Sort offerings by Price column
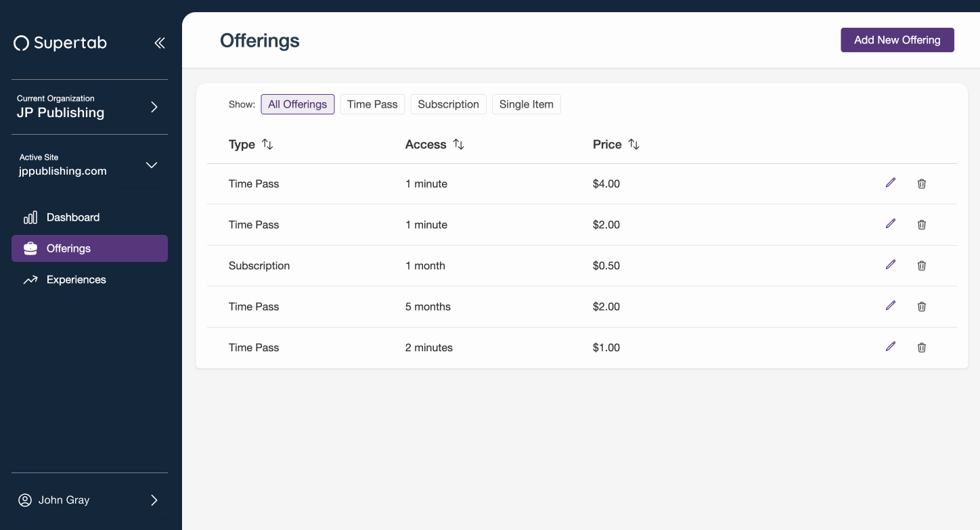 [x=633, y=144]
